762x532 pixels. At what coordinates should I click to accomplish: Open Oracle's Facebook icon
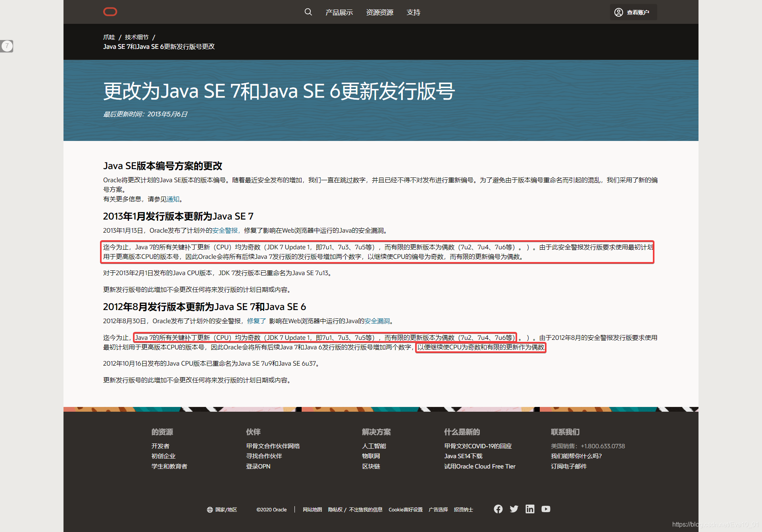tap(498, 509)
